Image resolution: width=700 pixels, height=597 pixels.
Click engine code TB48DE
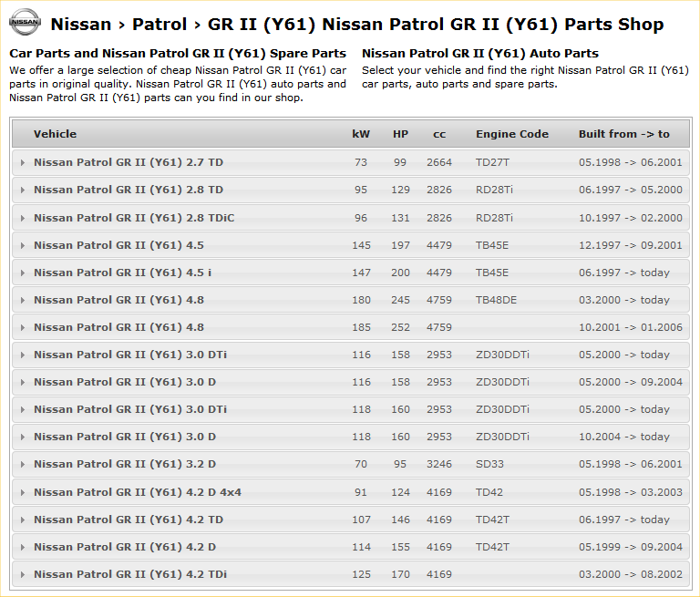pos(496,300)
